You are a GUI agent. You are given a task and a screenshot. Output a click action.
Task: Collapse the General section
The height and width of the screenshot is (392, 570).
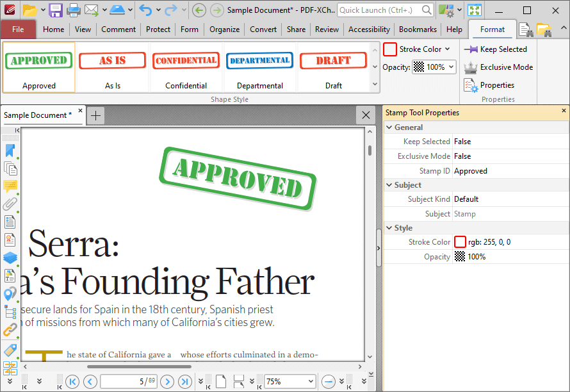coord(389,127)
